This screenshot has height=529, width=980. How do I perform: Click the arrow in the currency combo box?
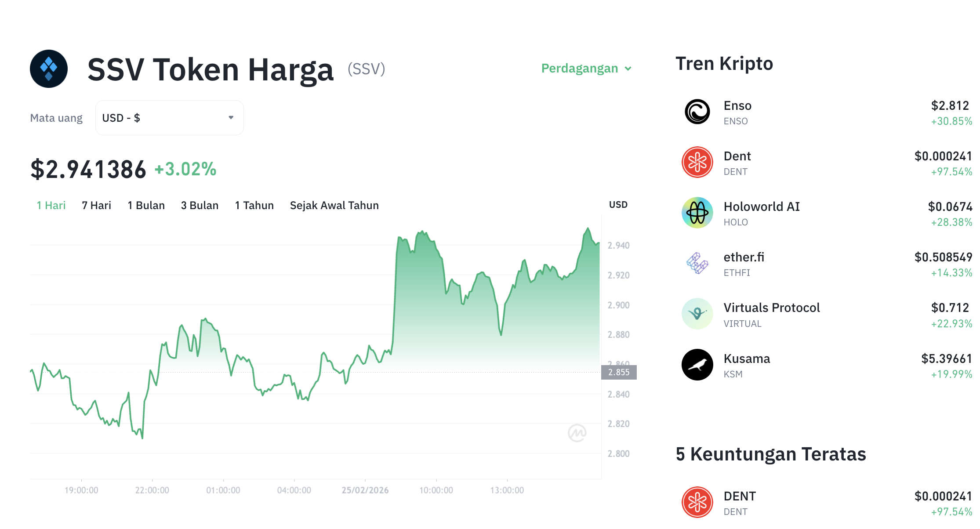click(231, 118)
